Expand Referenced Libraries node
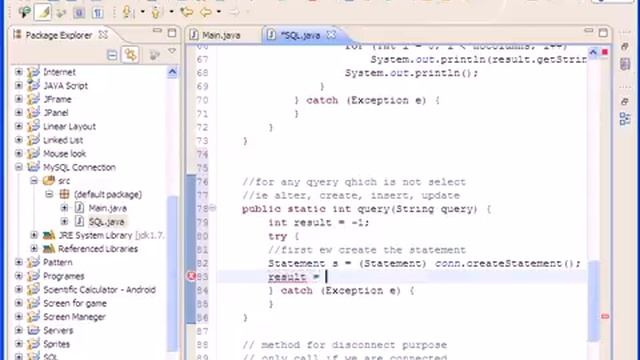The image size is (640, 360). coord(34,249)
